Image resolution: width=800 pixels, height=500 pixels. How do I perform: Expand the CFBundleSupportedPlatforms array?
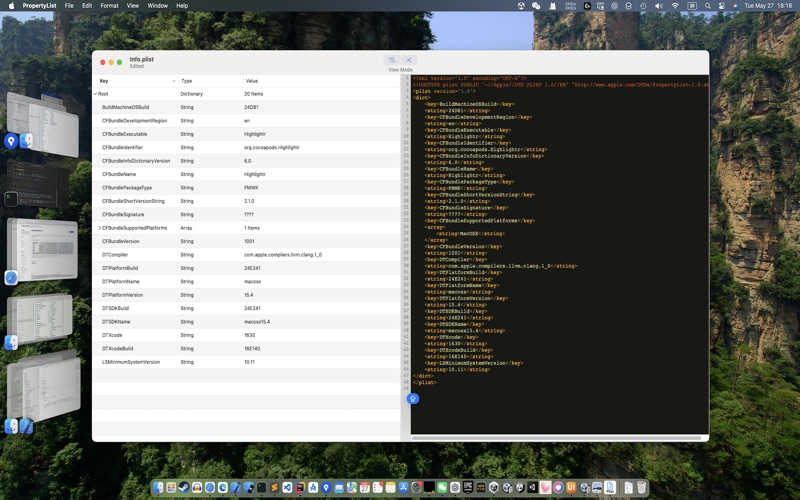(x=99, y=228)
